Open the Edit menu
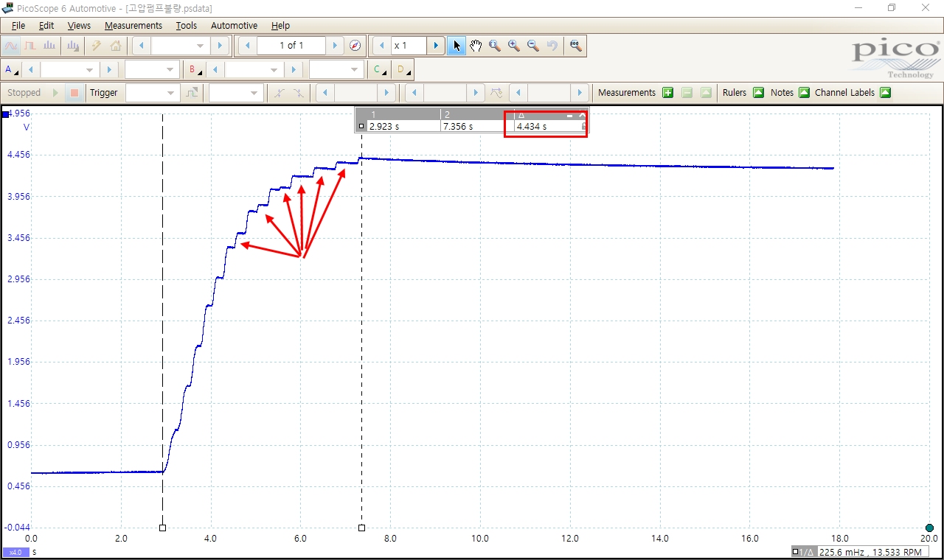This screenshot has width=944, height=560. pos(46,25)
